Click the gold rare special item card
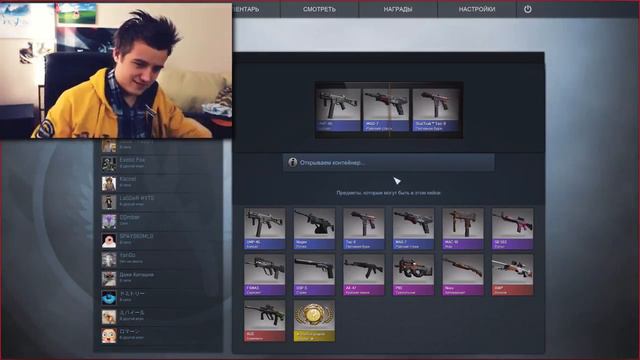The height and width of the screenshot is (360, 640). (314, 321)
